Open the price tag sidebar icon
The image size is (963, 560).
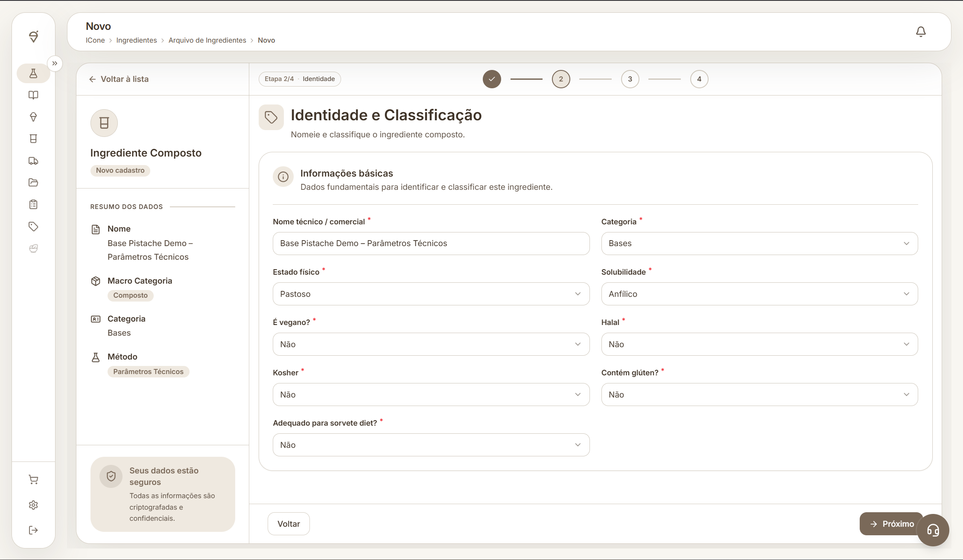(33, 226)
